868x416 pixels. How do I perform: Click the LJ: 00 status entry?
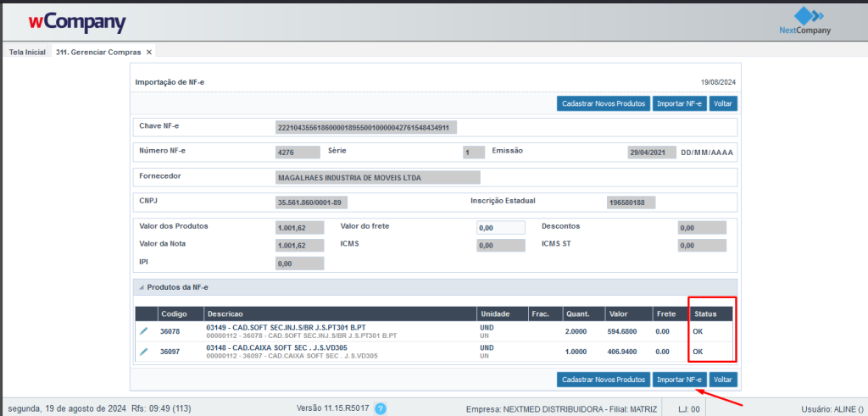pos(689,409)
